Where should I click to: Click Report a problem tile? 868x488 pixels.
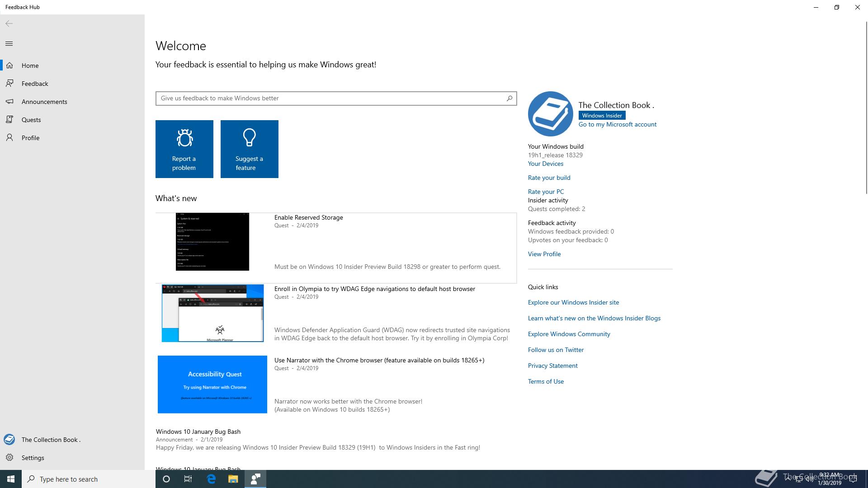click(184, 149)
